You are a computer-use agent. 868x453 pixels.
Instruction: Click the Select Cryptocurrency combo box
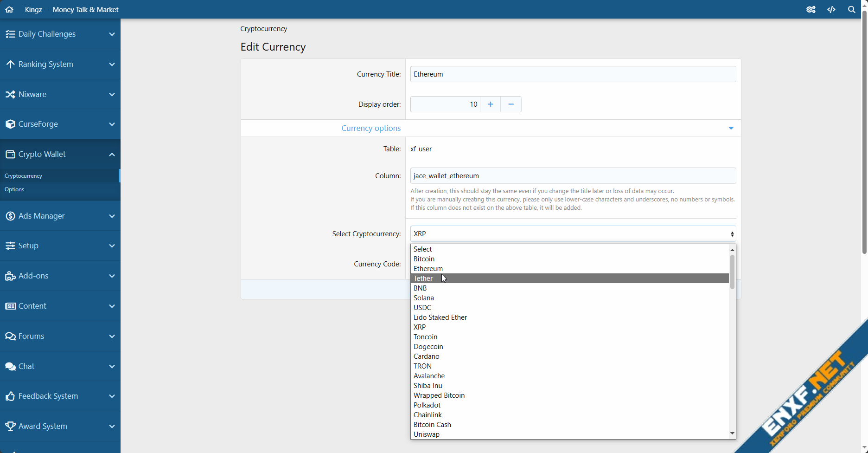point(573,234)
